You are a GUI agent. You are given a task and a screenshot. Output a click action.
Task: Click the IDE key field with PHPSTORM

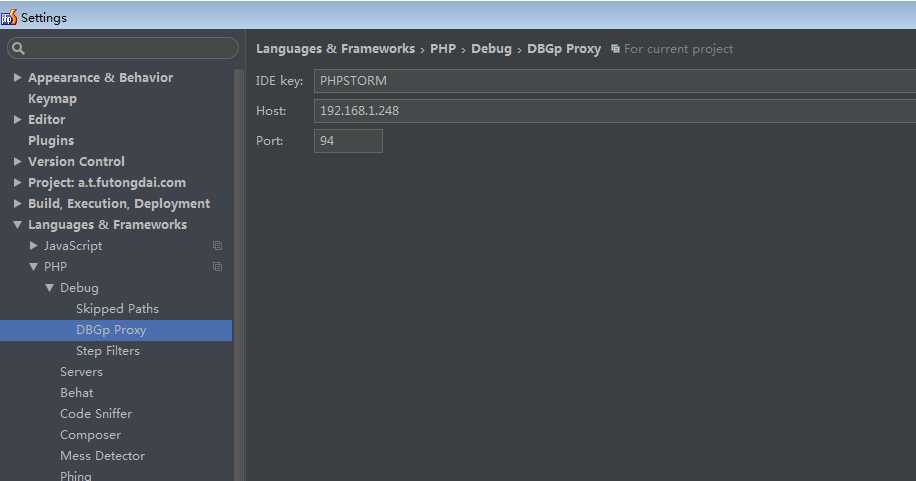[x=615, y=81]
